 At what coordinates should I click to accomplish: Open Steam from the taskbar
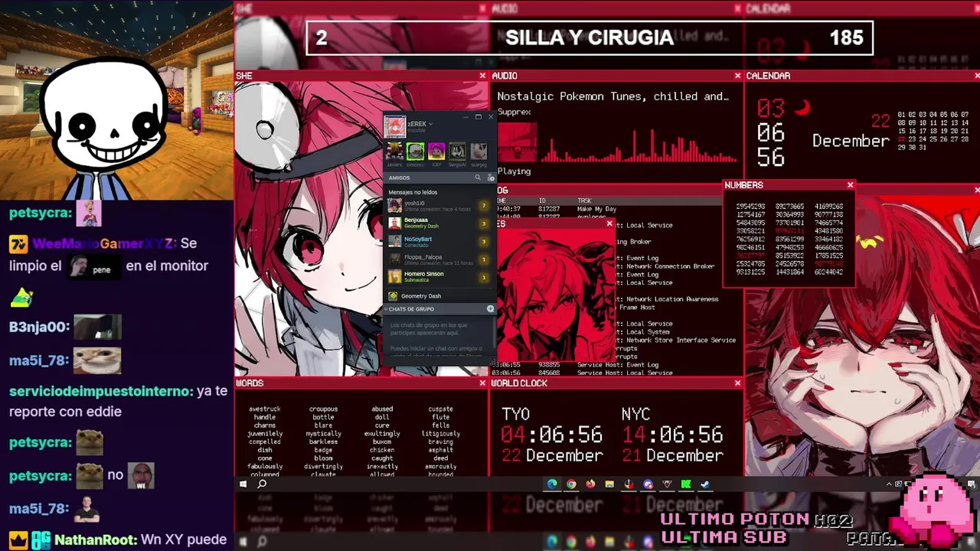(x=705, y=484)
